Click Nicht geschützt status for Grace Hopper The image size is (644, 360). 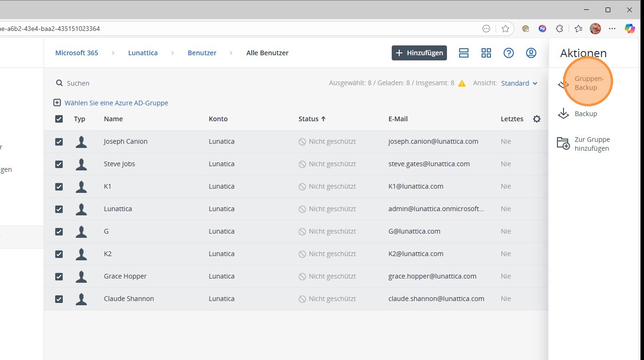click(332, 276)
